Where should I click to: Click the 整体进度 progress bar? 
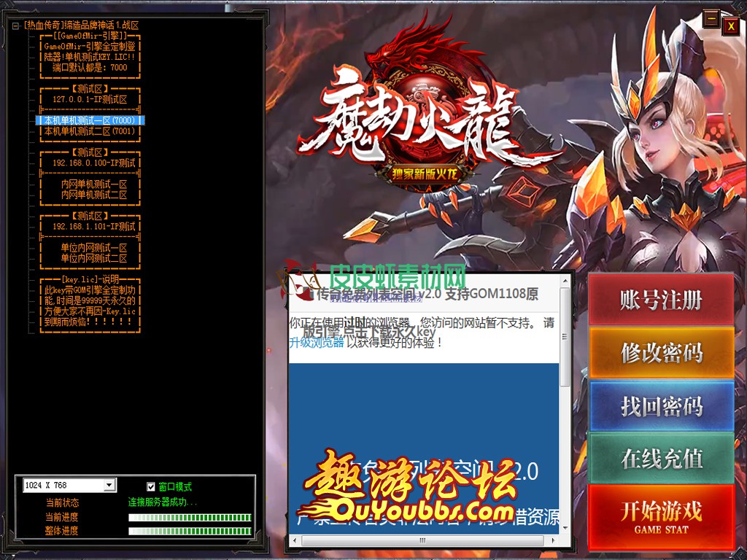190,531
